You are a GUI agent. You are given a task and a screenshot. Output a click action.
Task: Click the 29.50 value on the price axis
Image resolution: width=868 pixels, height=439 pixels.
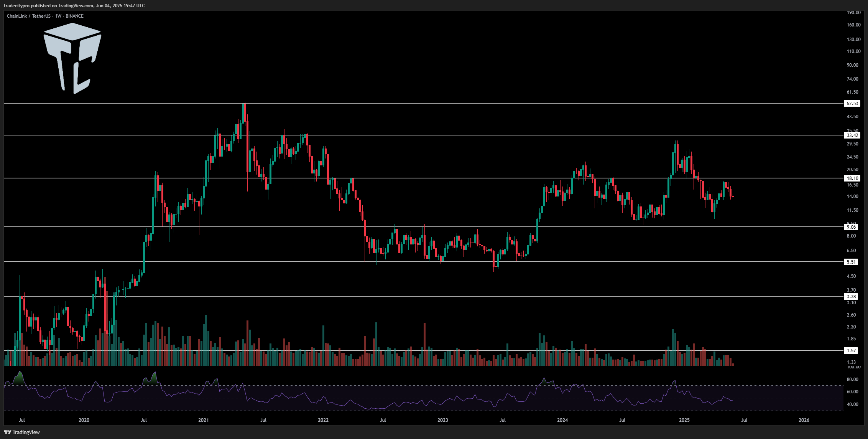coord(853,144)
